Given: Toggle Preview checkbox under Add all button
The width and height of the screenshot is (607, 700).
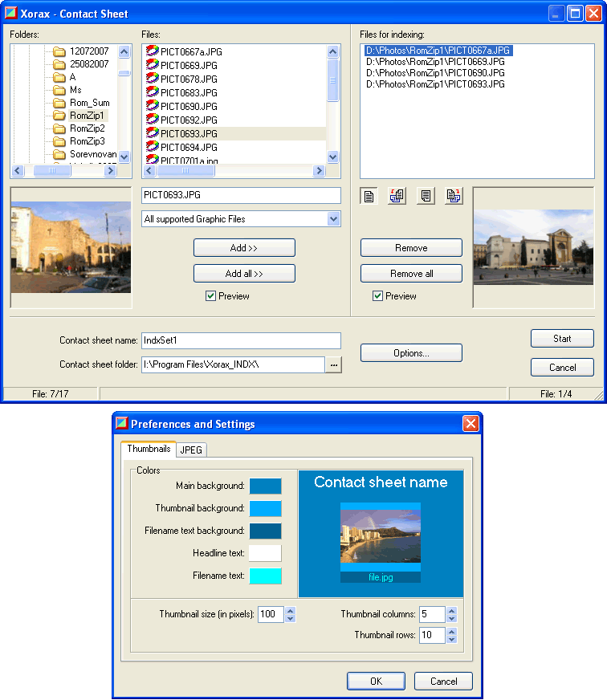Looking at the screenshot, I should coord(210,296).
